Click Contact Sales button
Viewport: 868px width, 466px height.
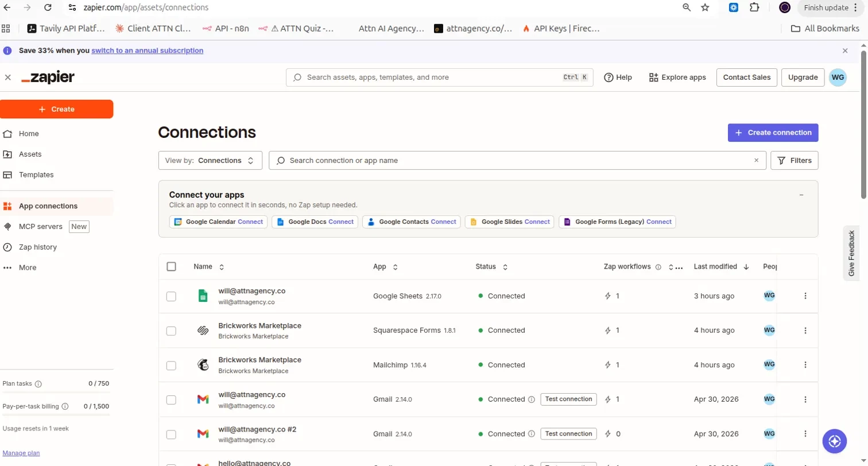[x=747, y=77]
